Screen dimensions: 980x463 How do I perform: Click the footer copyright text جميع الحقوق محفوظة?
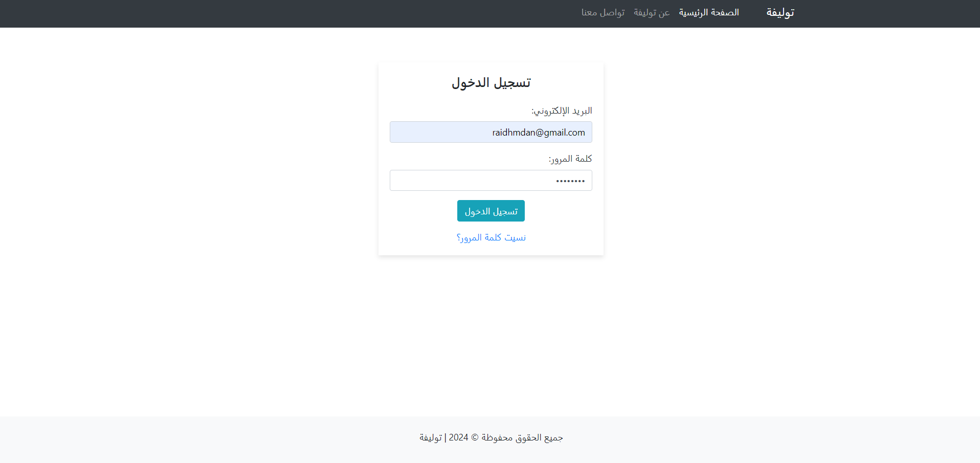tap(522, 438)
